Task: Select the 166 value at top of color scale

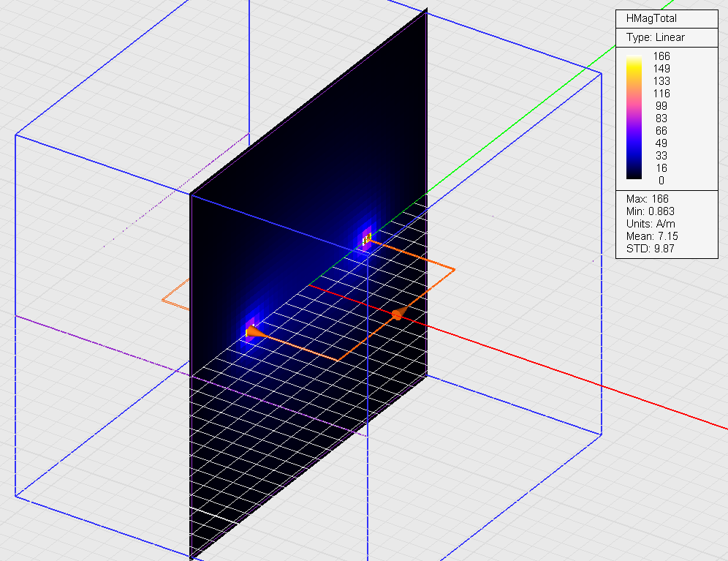Action: pos(661,56)
